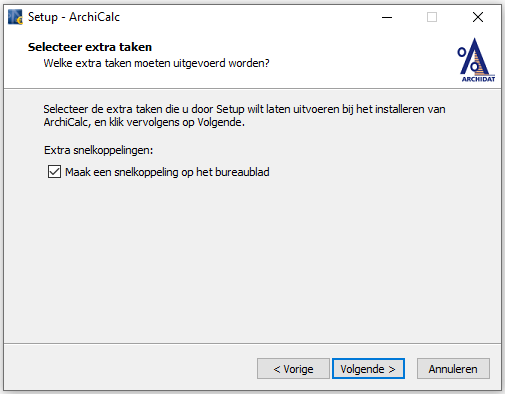Click the ArchiCalc setup icon in title bar

15,17
